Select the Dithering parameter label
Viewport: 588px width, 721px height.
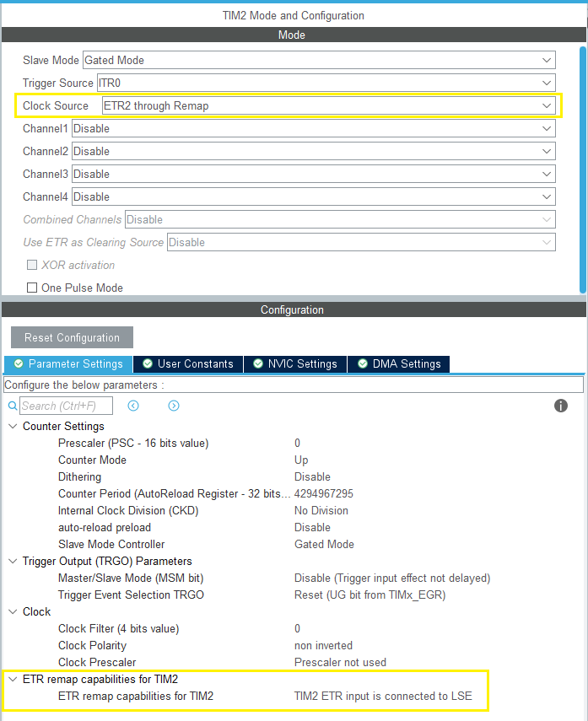coord(79,476)
